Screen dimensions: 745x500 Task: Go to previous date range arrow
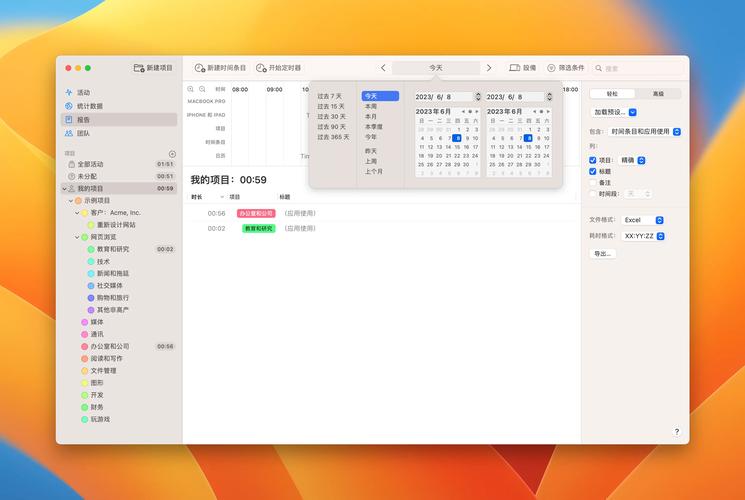pos(383,68)
